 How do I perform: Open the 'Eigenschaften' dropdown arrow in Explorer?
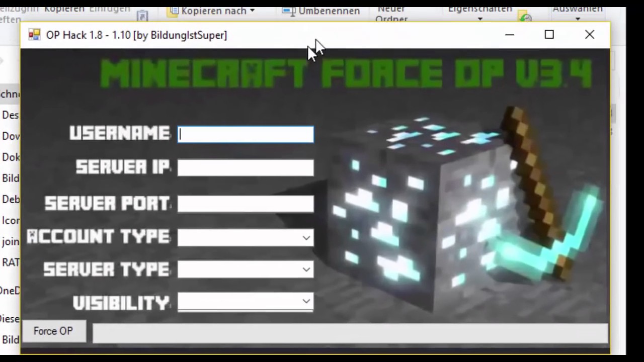(480, 19)
